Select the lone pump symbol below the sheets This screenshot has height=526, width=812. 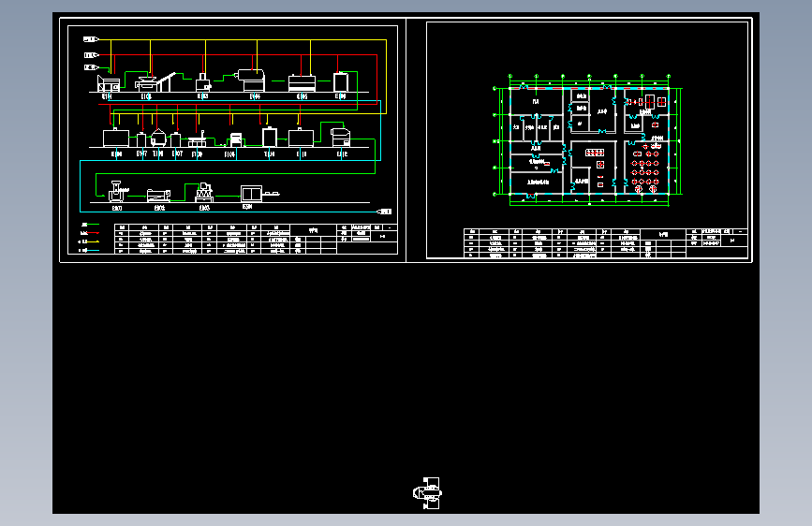coord(428,493)
